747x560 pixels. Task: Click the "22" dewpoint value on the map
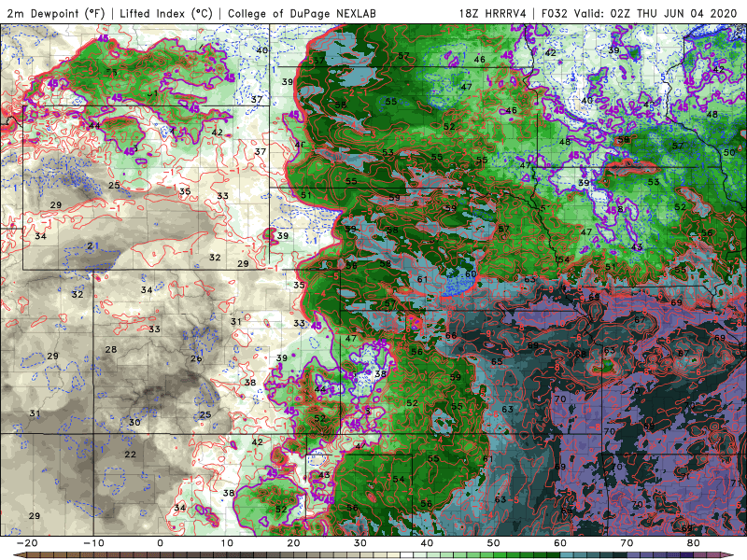tap(130, 455)
